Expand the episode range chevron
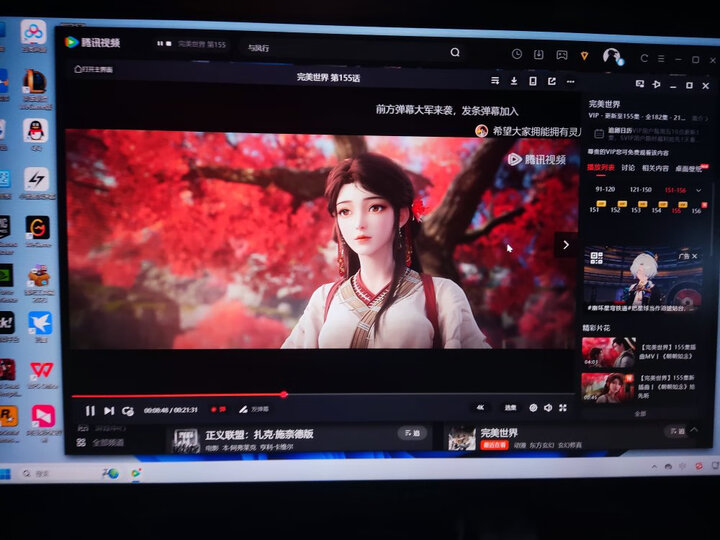This screenshot has height=540, width=720. point(698,189)
